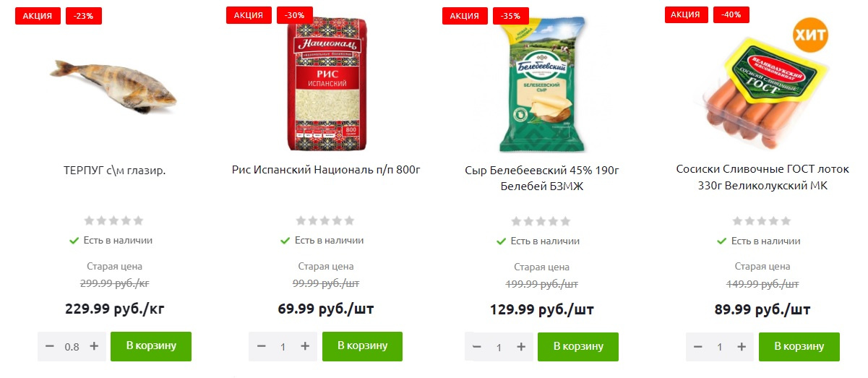Open the ТЕРПУГ с\м глазир. product link
This screenshot has width=868, height=378.
click(x=115, y=171)
